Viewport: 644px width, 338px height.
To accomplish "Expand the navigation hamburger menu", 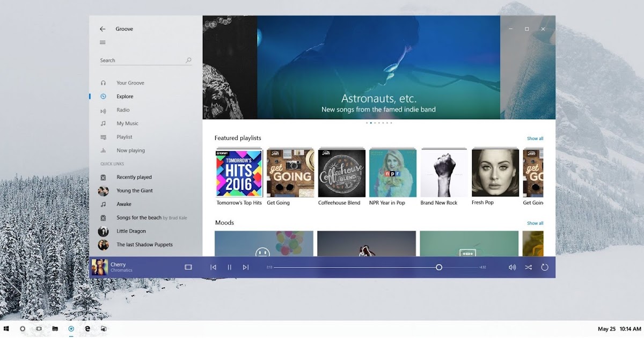I will click(x=103, y=42).
